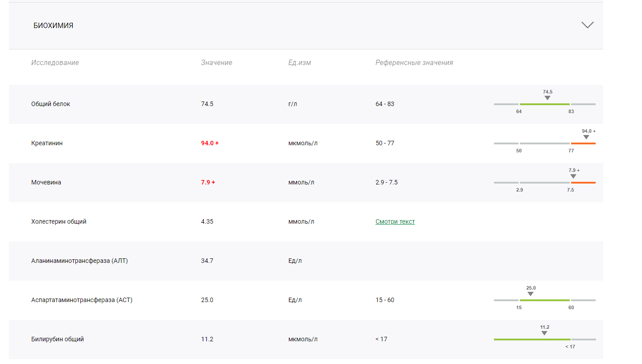Click the Исследование column header

click(x=55, y=63)
